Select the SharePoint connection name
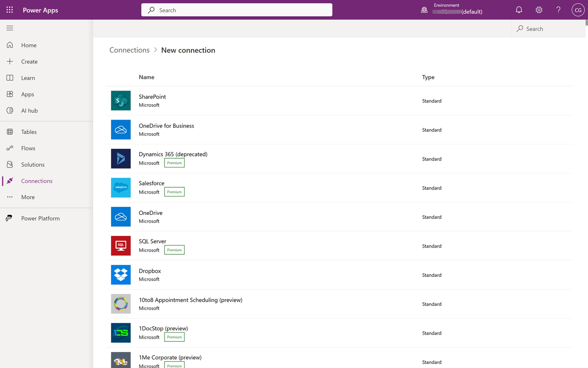The image size is (588, 368). pyautogui.click(x=153, y=97)
